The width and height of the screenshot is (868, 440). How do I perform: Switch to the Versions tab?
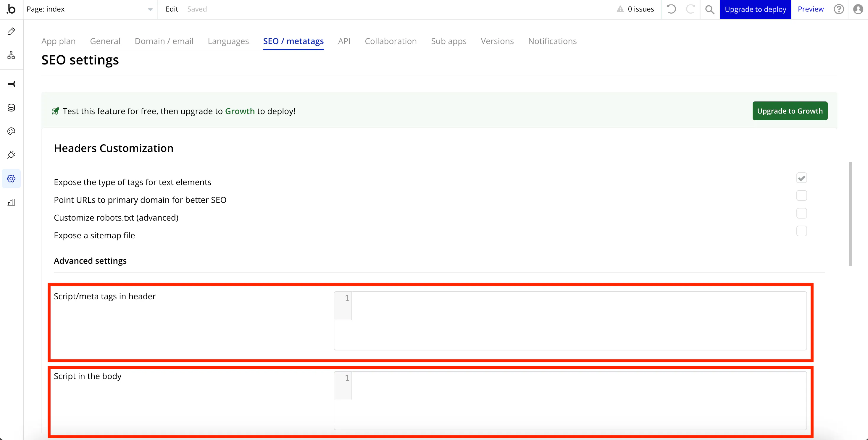[x=497, y=41]
